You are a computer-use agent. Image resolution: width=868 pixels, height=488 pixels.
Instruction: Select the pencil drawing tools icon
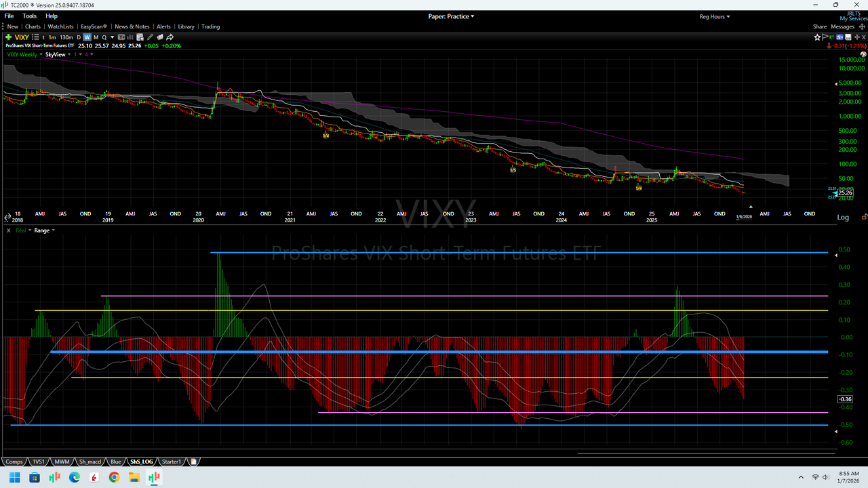(x=150, y=37)
